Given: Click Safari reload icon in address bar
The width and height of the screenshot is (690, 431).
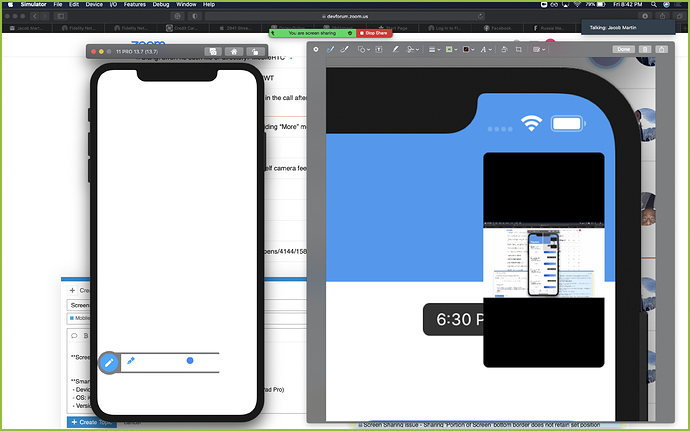Looking at the screenshot, I should 480,16.
